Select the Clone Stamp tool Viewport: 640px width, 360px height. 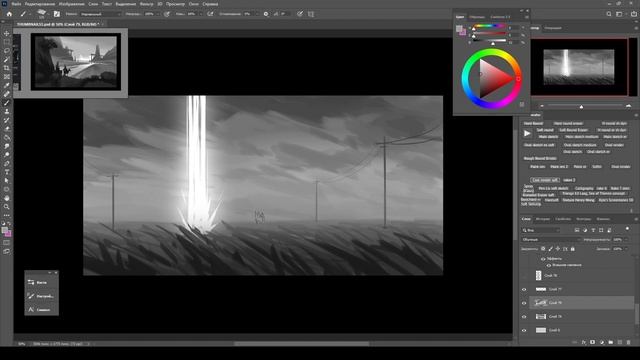pos(7,111)
